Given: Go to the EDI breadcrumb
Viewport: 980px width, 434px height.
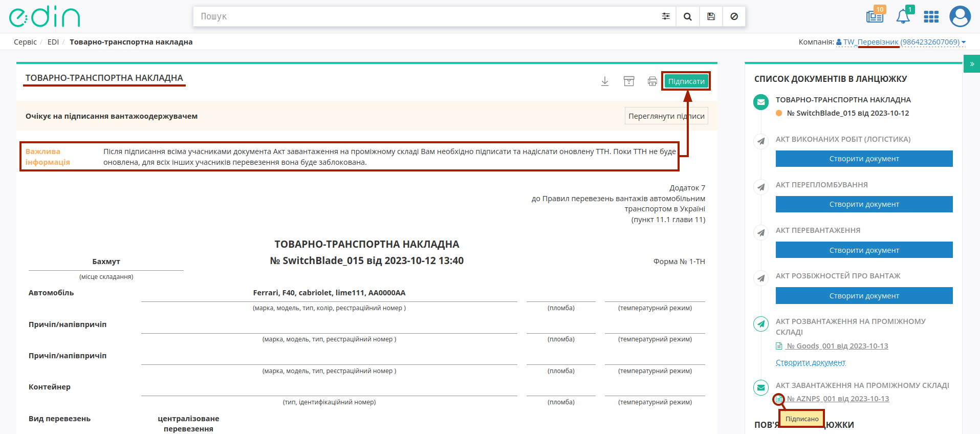Looking at the screenshot, I should (x=53, y=42).
